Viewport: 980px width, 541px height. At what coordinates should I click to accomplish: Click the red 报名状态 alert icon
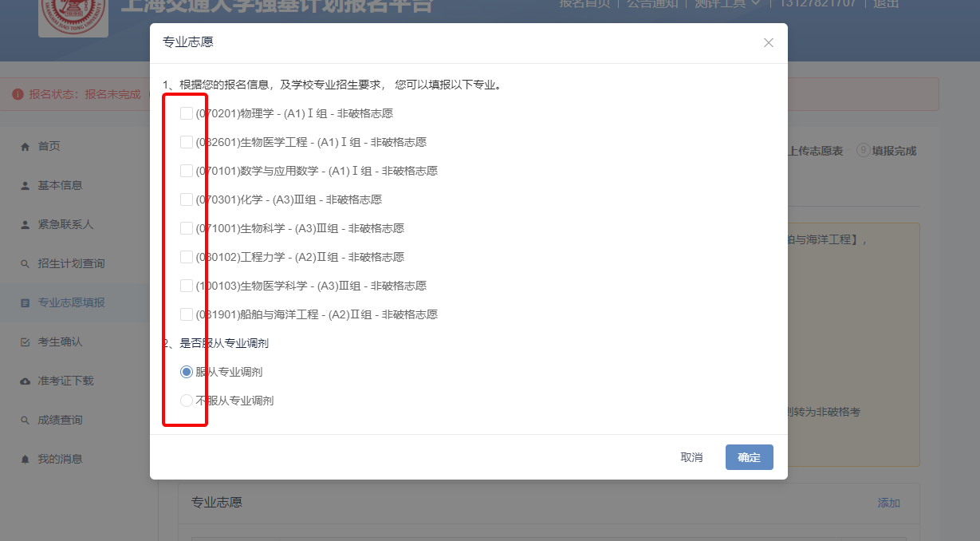(18, 94)
